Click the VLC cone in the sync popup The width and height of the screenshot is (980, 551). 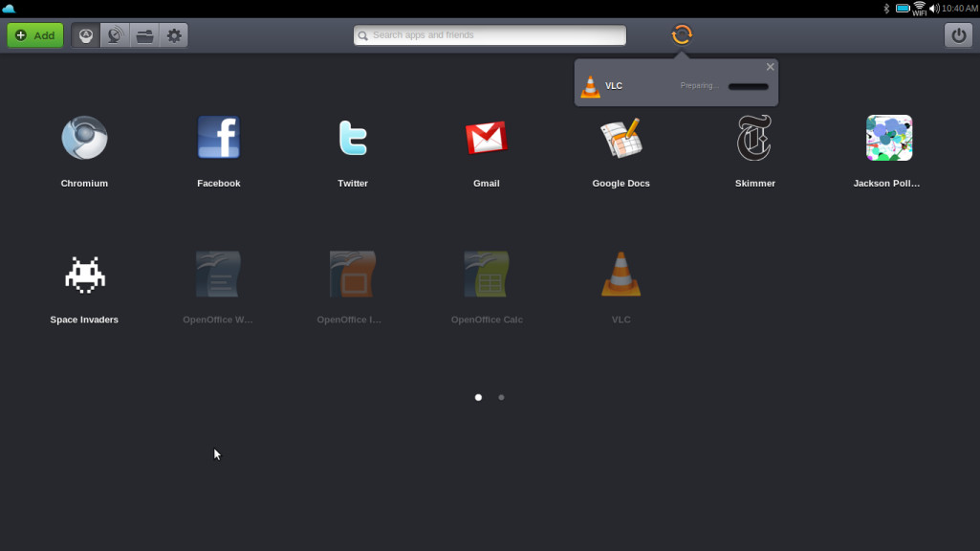pos(590,86)
